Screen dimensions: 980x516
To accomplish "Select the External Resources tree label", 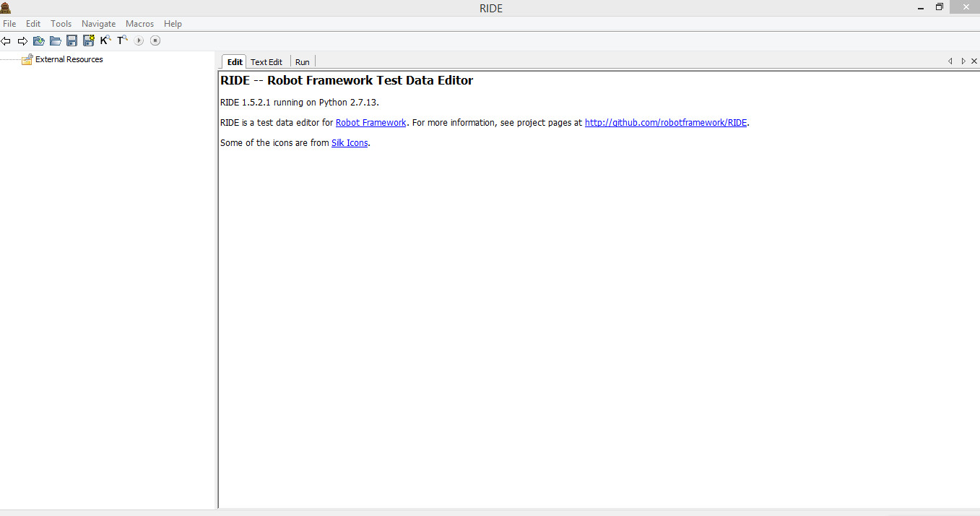I will click(69, 59).
